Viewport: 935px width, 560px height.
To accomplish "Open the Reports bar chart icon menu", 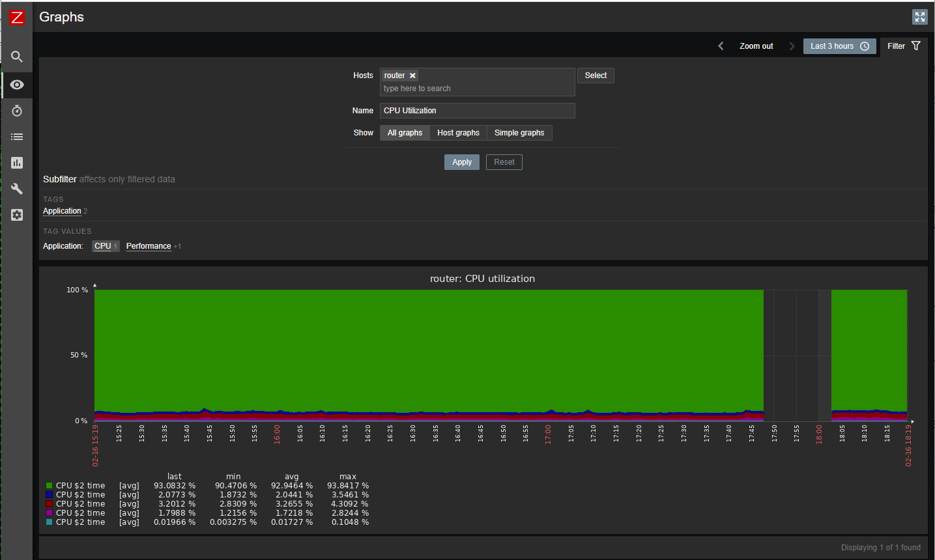I will (17, 163).
